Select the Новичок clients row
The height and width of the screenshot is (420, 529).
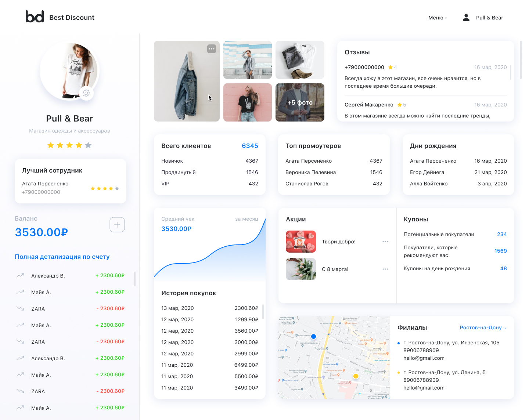coord(210,161)
